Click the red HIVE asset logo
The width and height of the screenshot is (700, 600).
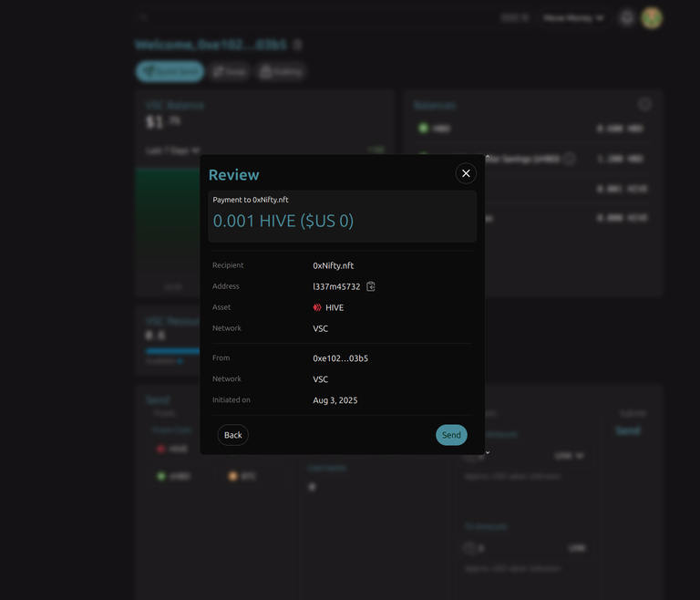click(317, 307)
